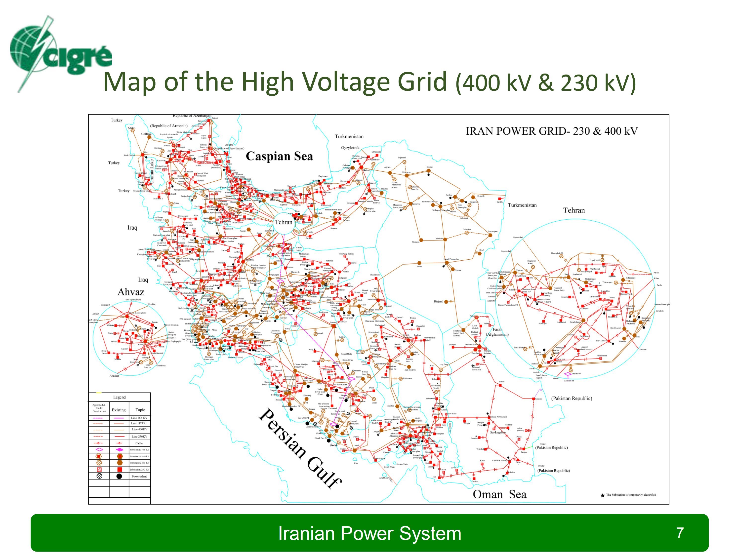Screen dimensions: 736x560
Task: Click the Existing column header in legend
Action: pyautogui.click(x=119, y=410)
